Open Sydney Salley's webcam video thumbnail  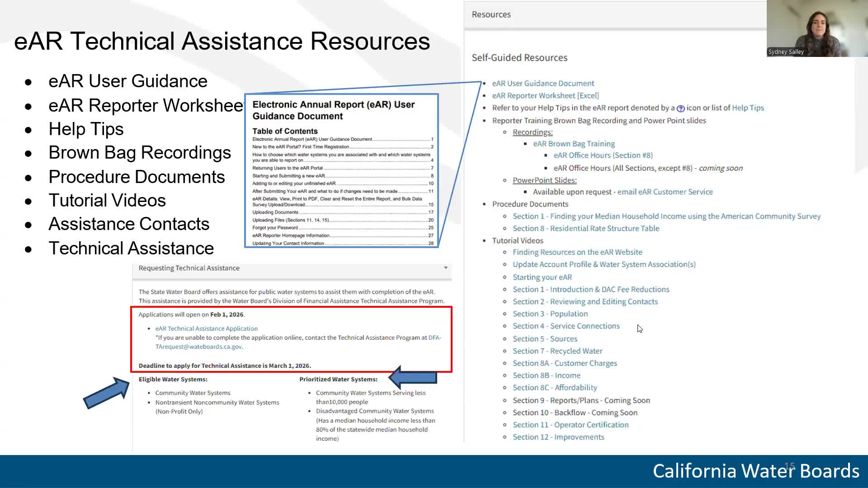[x=816, y=27]
